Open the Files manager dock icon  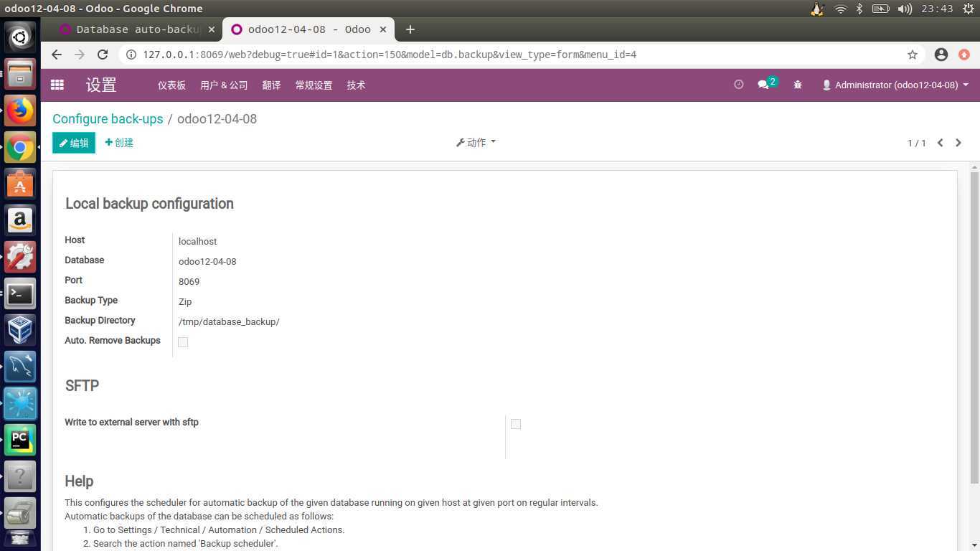20,75
